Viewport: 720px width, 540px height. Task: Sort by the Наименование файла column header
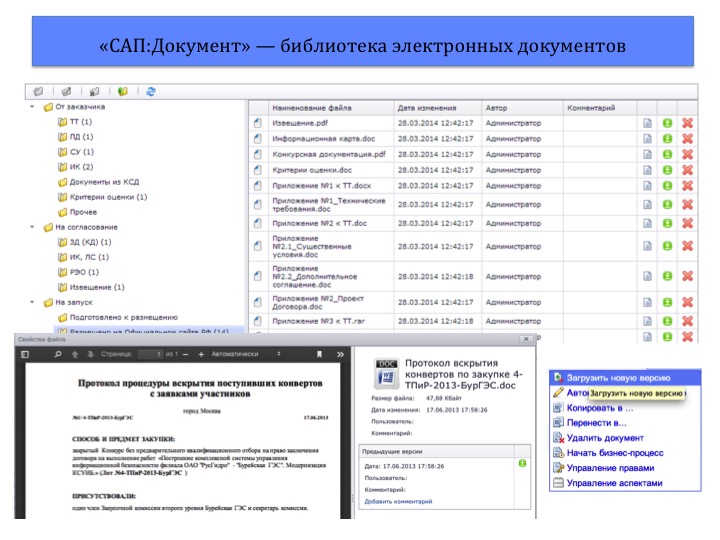331,108
